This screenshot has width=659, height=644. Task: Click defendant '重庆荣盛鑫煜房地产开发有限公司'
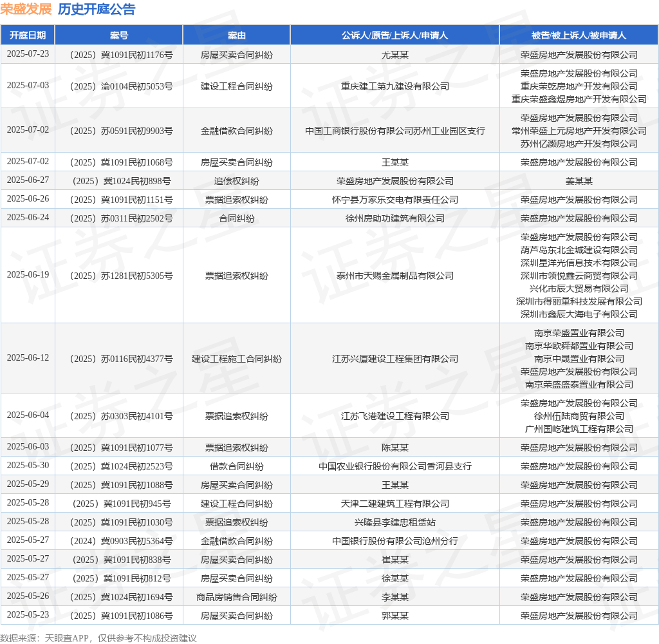click(579, 99)
